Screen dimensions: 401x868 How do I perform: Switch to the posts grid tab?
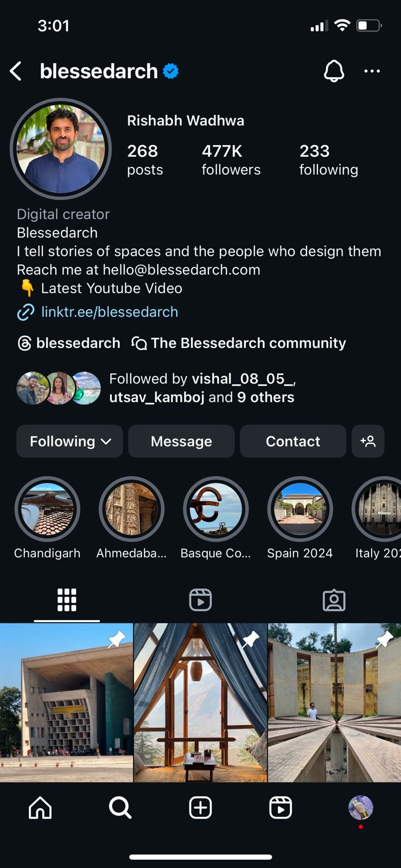coord(67,600)
